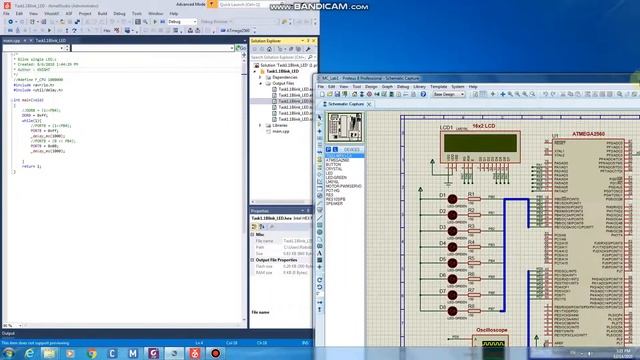Viewport: 640px width, 360px height.
Task: Open Atmel Studio Project menu
Action: 85,13
